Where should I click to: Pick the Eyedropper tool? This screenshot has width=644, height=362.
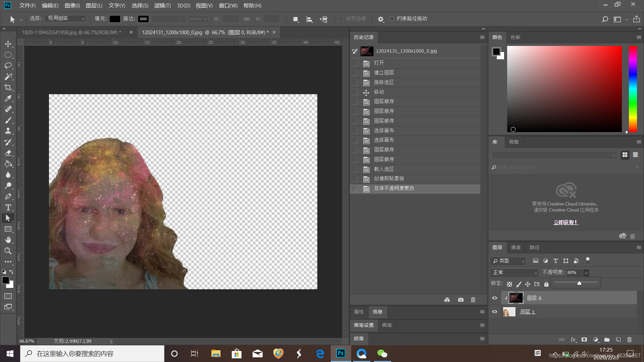[x=8, y=99]
